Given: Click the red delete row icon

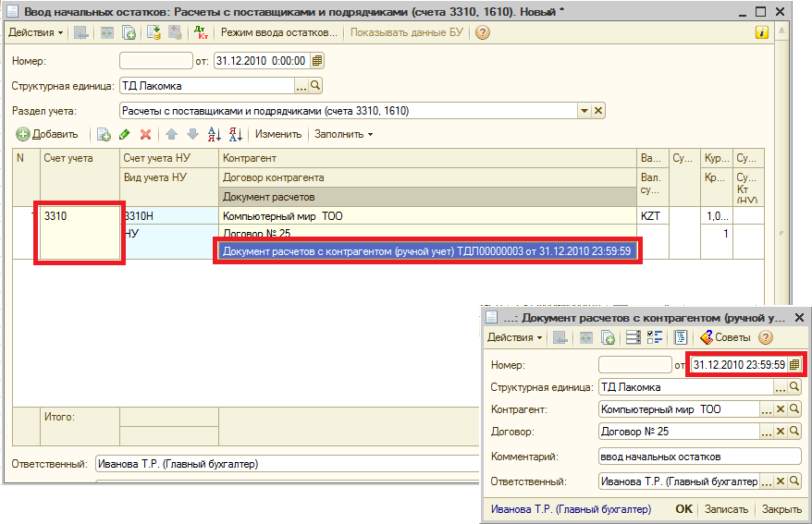Looking at the screenshot, I should point(144,134).
